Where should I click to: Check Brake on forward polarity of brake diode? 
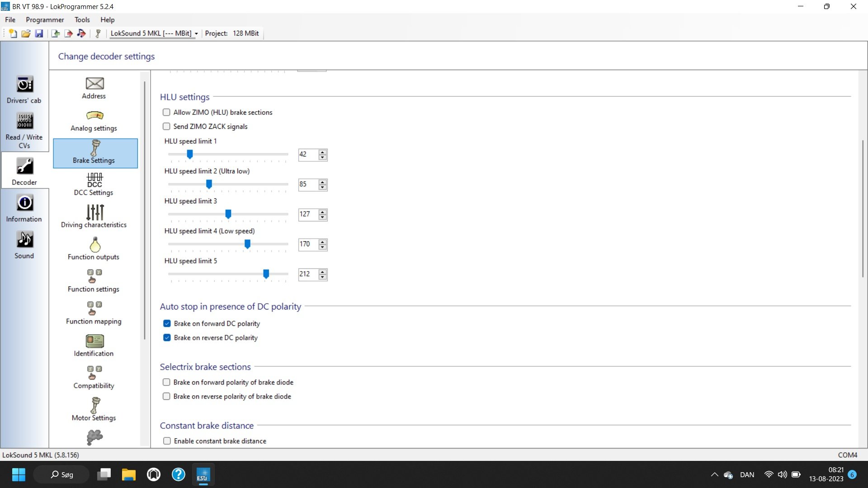pyautogui.click(x=166, y=382)
